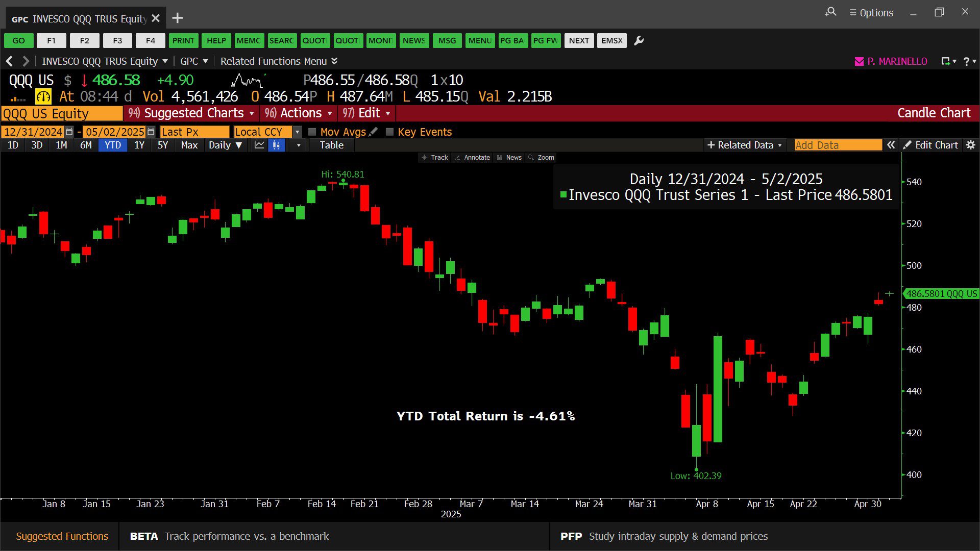Enable the Mov Avgs checkbox
The image size is (980, 551).
coord(312,132)
